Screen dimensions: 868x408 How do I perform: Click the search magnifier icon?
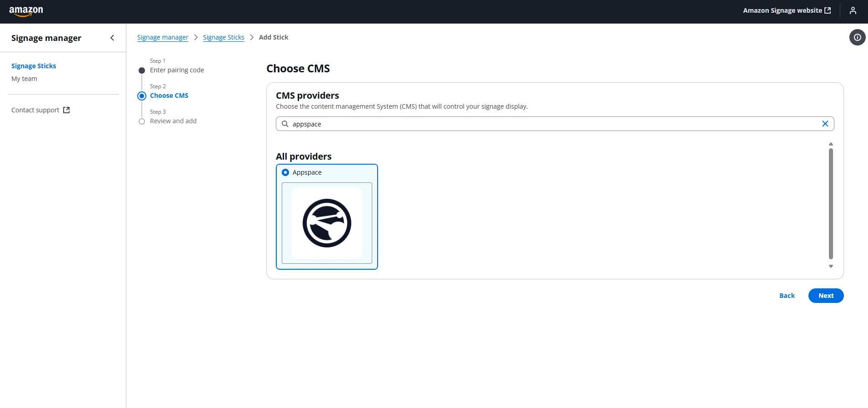coord(285,124)
